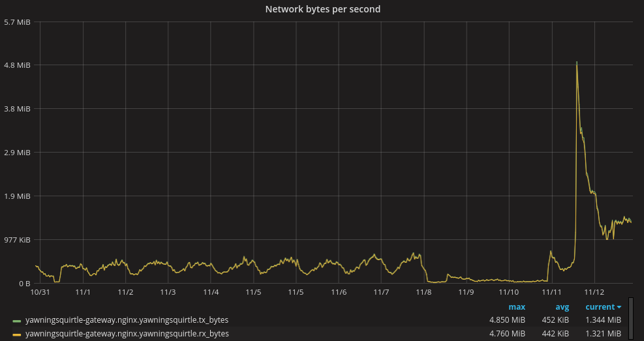Click the 11/12 x-axis date label

coord(594,292)
